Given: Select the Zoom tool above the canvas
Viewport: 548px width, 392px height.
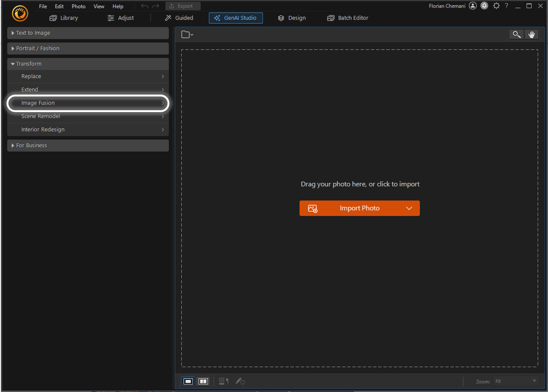Looking at the screenshot, I should tap(516, 34).
